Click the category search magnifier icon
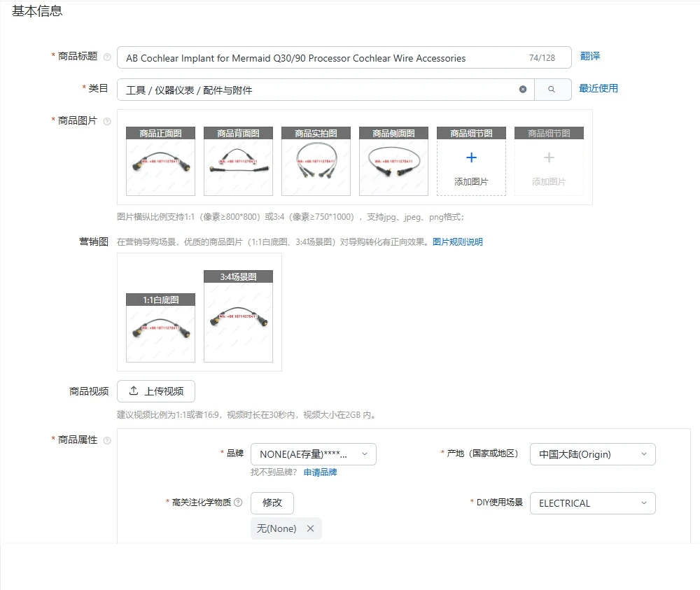 point(553,89)
